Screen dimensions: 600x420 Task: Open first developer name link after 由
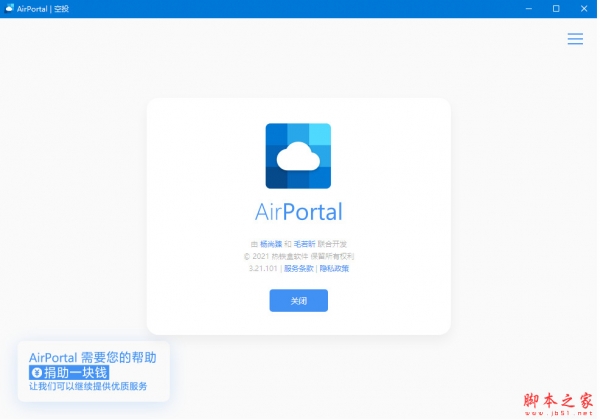click(x=271, y=244)
